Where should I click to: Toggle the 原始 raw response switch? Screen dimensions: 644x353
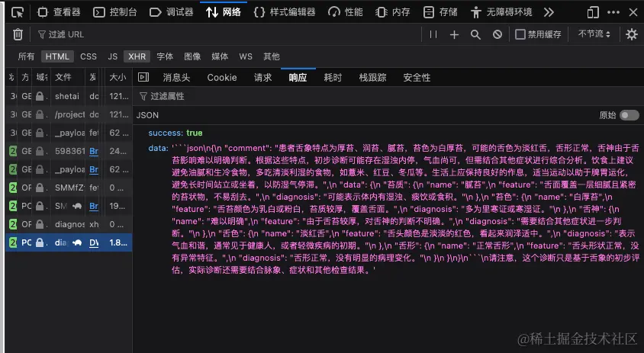[629, 115]
